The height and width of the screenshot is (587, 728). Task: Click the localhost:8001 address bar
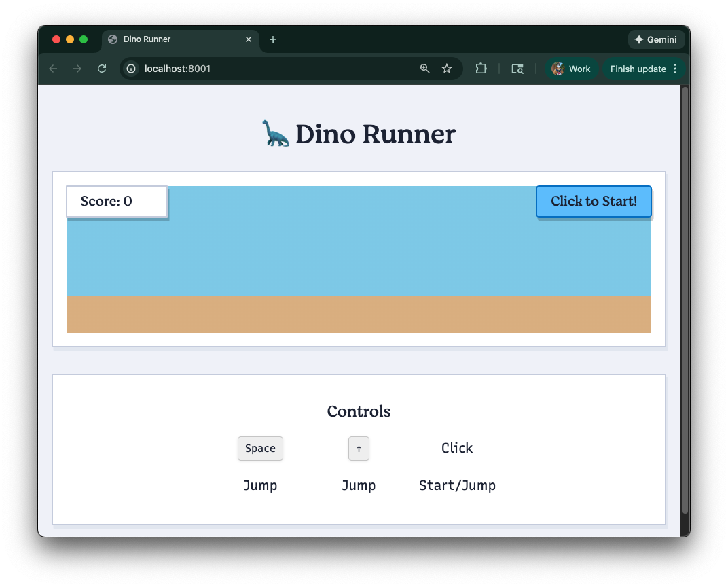point(272,69)
